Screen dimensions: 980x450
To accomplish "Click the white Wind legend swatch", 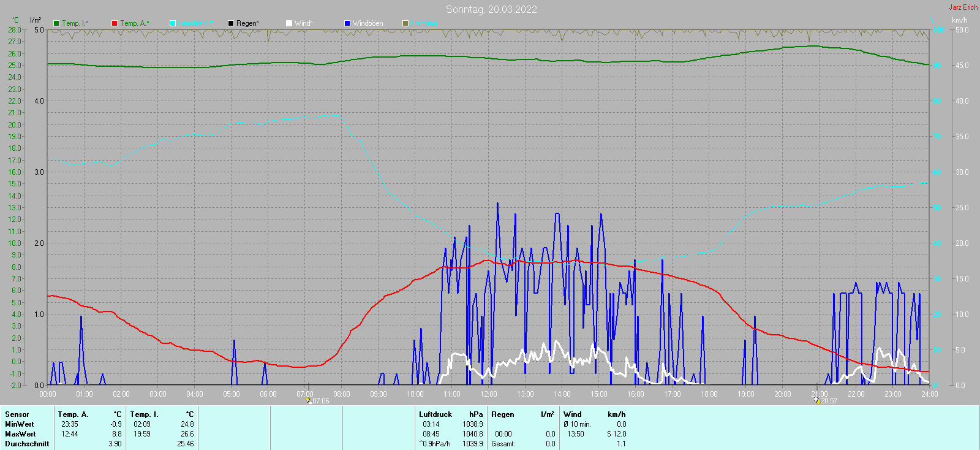I will 289,23.
